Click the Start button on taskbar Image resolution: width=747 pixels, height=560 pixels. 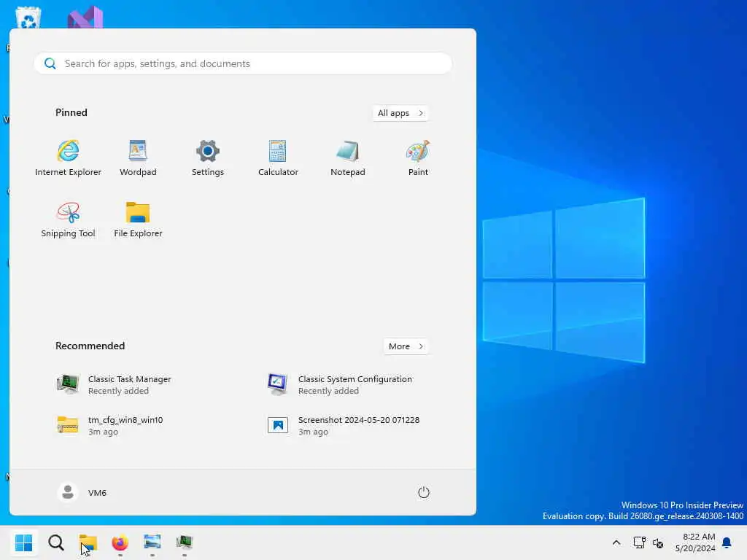[x=24, y=542]
